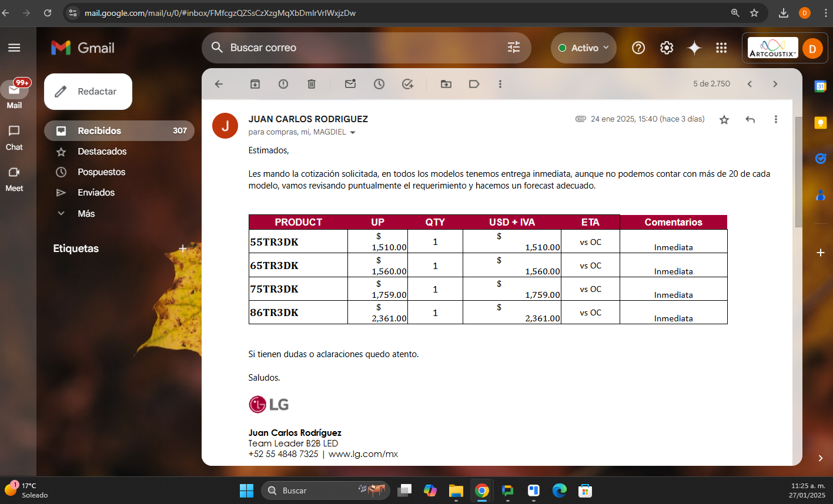The height and width of the screenshot is (504, 833).
Task: Star the message from Juan Carlos Rodriguez
Action: click(x=724, y=120)
